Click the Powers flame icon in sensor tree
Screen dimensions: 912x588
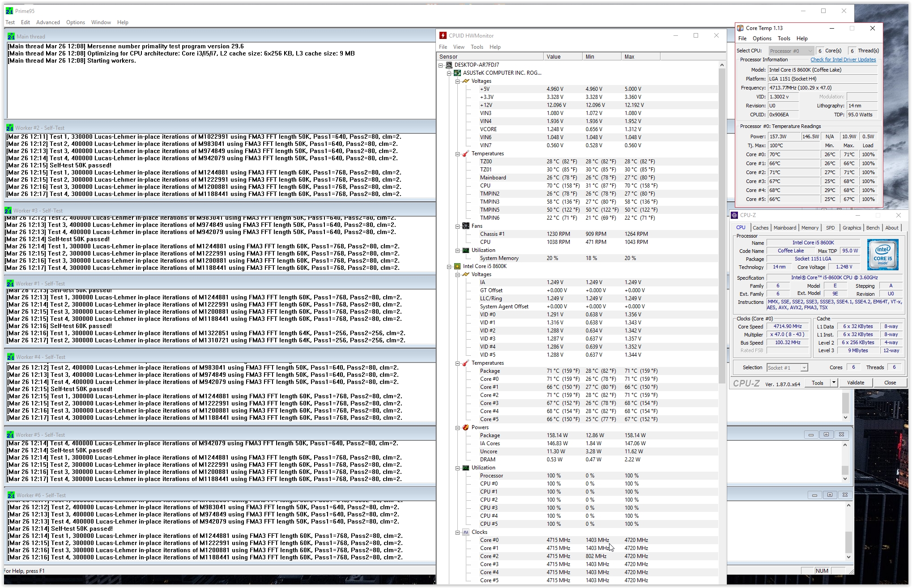click(466, 427)
